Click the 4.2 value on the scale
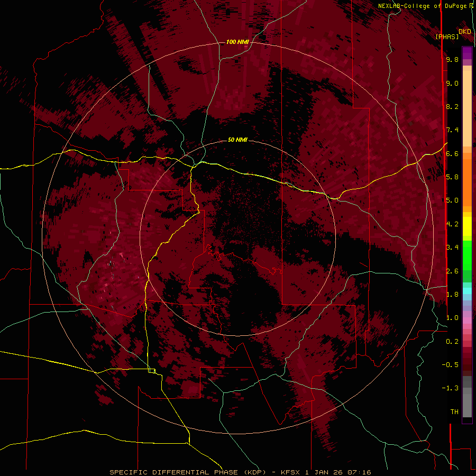 tap(452, 224)
